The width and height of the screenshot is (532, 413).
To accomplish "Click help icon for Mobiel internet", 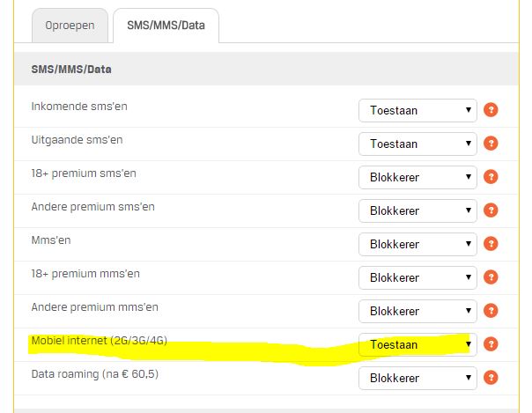I will 491,344.
